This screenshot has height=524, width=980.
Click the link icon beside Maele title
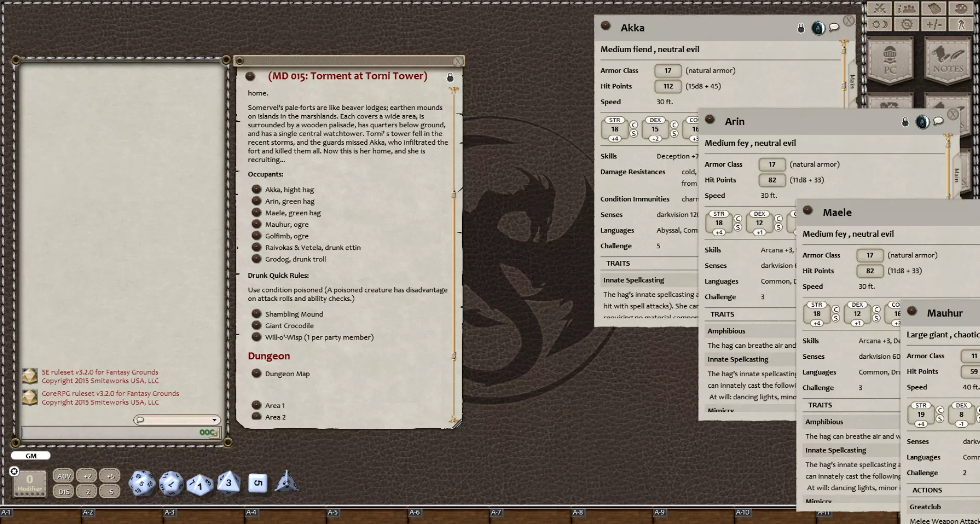click(x=808, y=210)
